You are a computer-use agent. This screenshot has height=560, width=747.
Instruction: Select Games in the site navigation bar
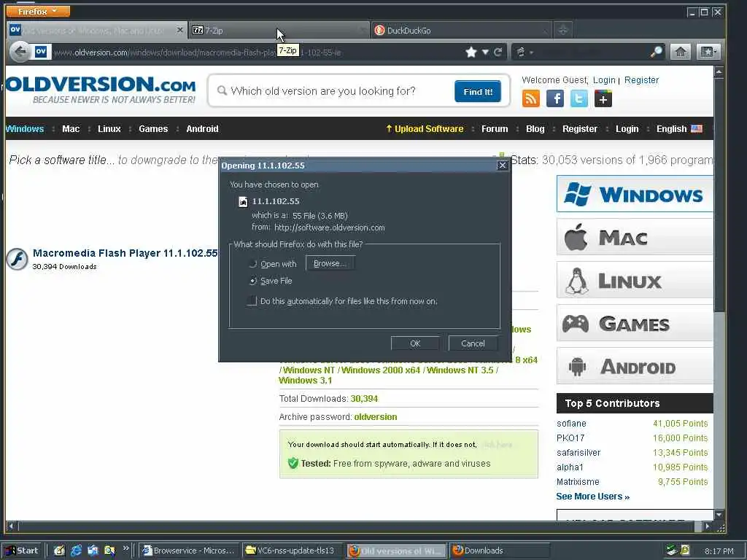pyautogui.click(x=153, y=128)
